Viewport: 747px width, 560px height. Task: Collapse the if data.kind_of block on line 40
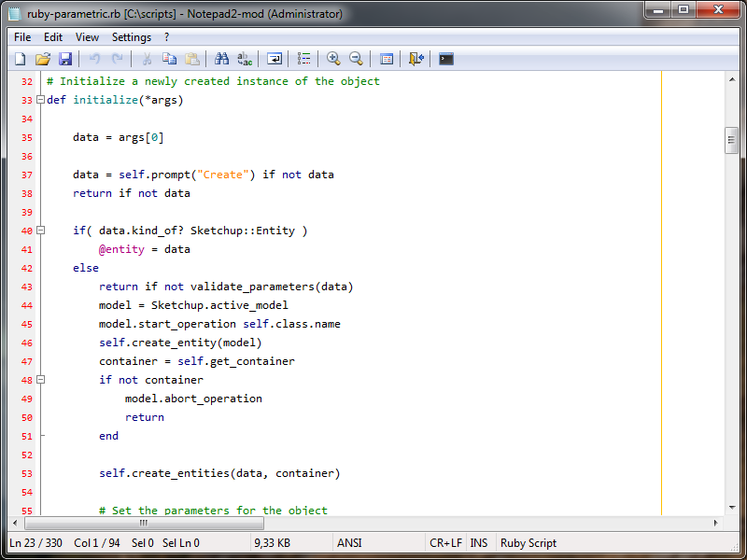click(41, 231)
